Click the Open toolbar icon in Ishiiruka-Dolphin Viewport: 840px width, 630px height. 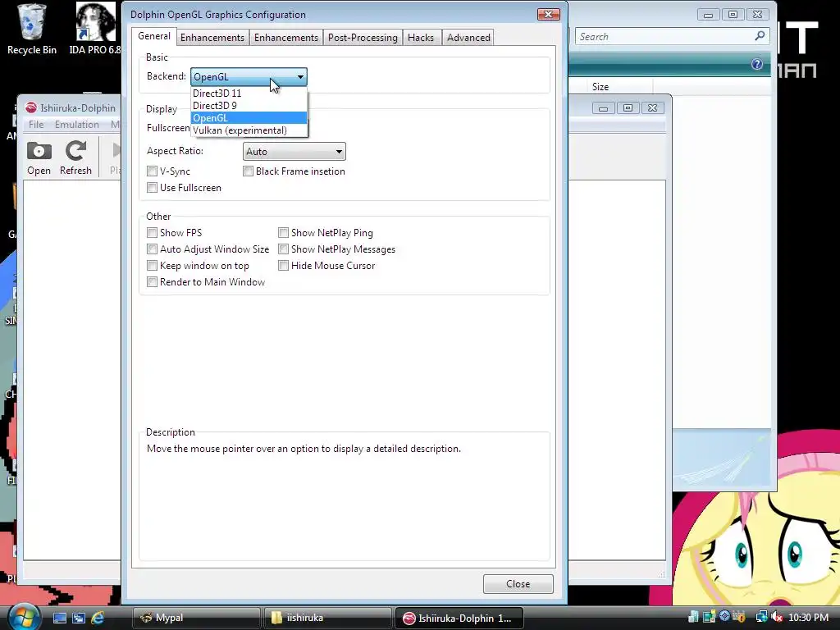click(x=39, y=158)
